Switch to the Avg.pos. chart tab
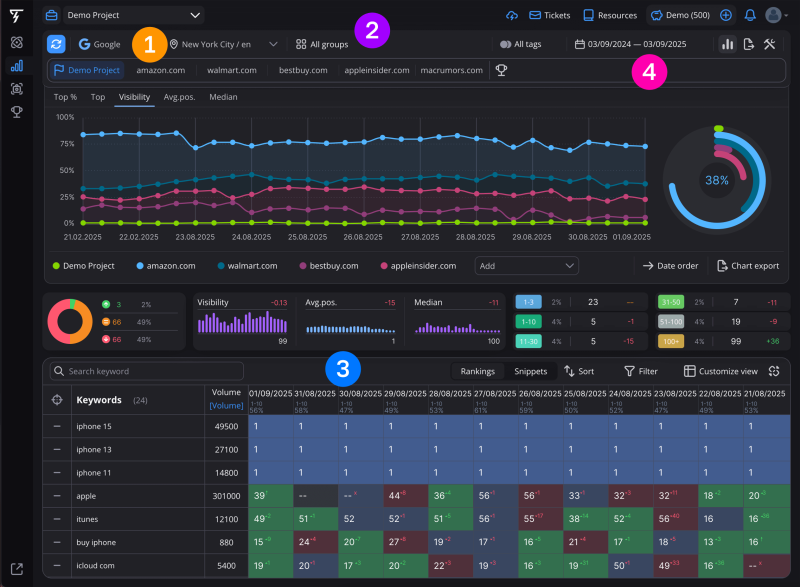The image size is (800, 587). click(179, 97)
